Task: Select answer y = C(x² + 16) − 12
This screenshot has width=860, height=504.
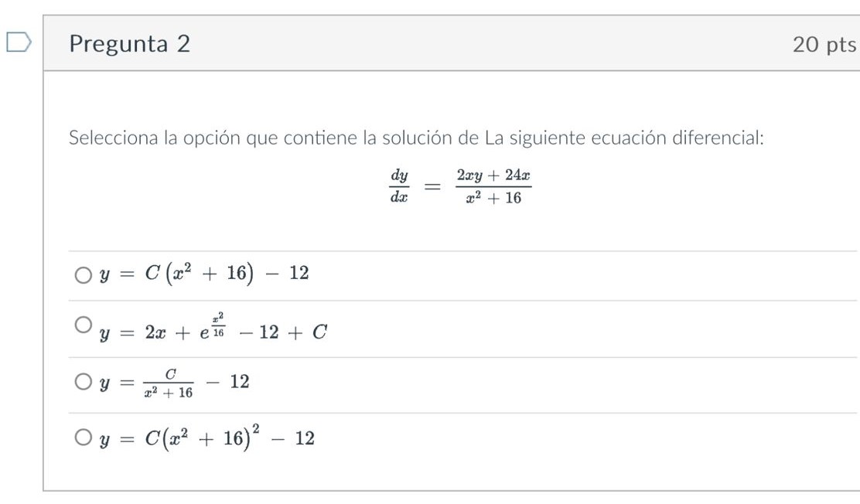Action: click(x=203, y=272)
